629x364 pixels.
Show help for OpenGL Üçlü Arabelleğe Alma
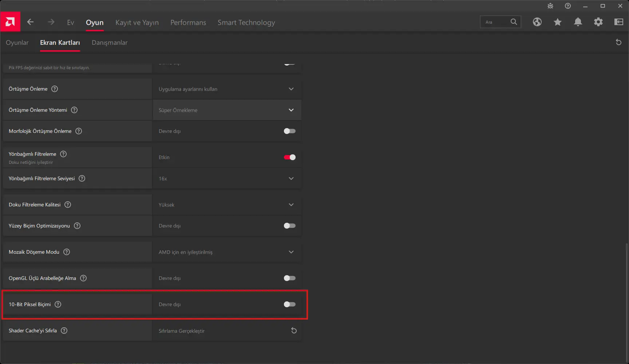[83, 278]
